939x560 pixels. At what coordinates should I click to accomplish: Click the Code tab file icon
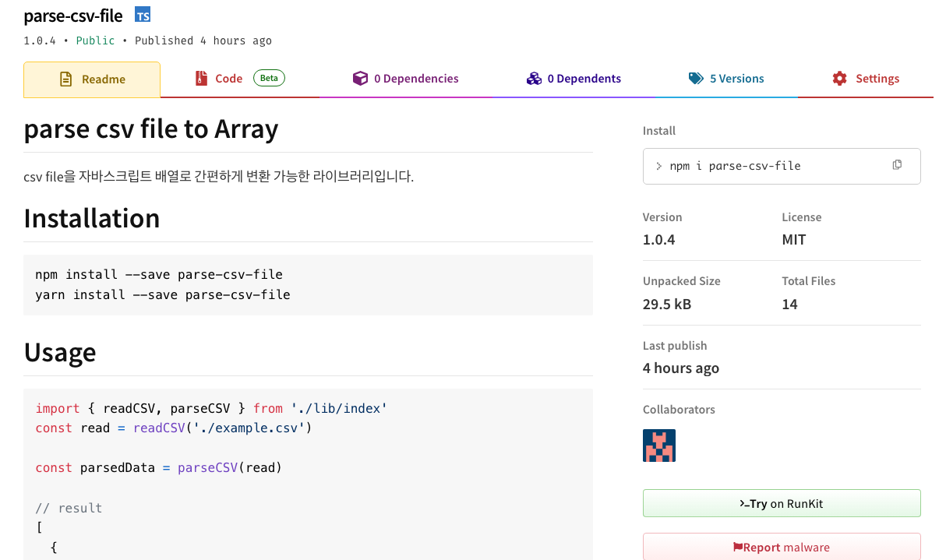pos(201,79)
